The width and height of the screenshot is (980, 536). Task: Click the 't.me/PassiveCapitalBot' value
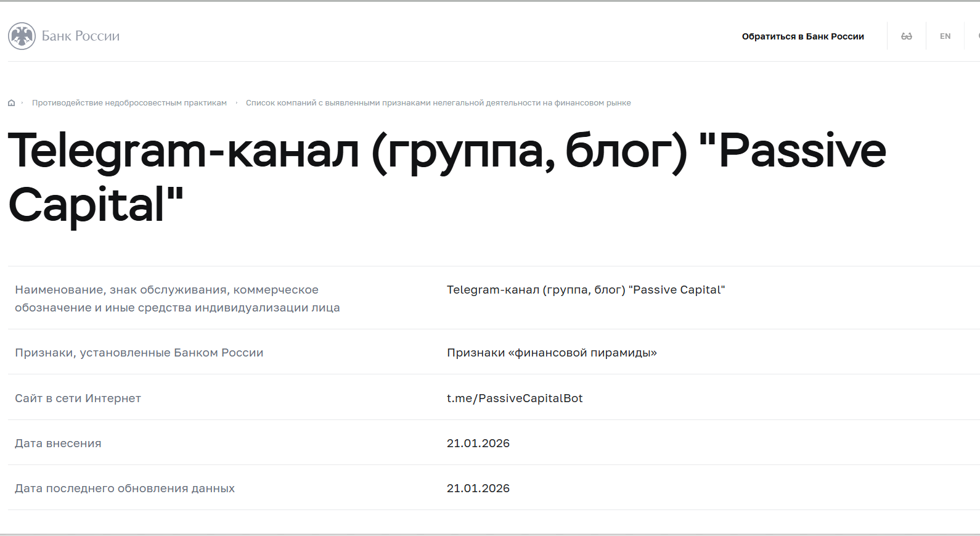pyautogui.click(x=515, y=398)
